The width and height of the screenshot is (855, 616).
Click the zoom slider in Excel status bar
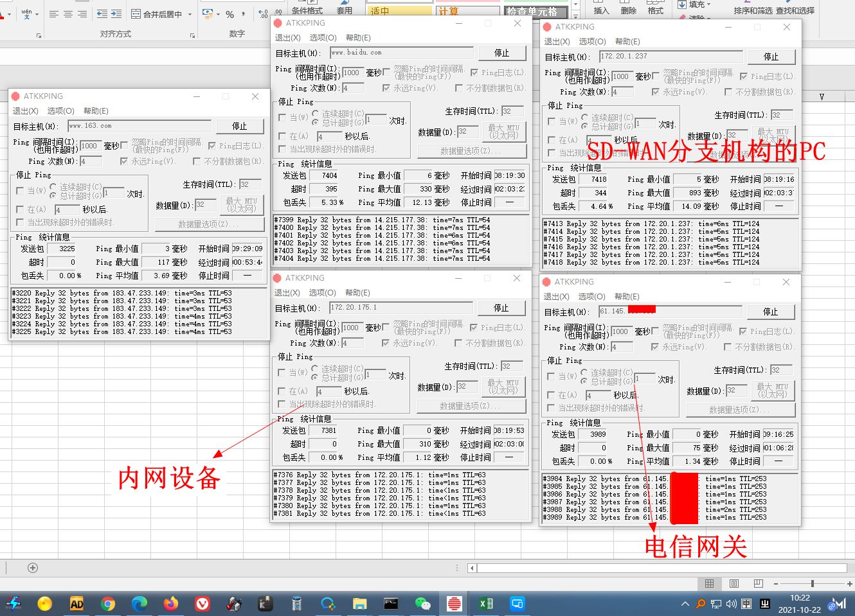[x=813, y=583]
